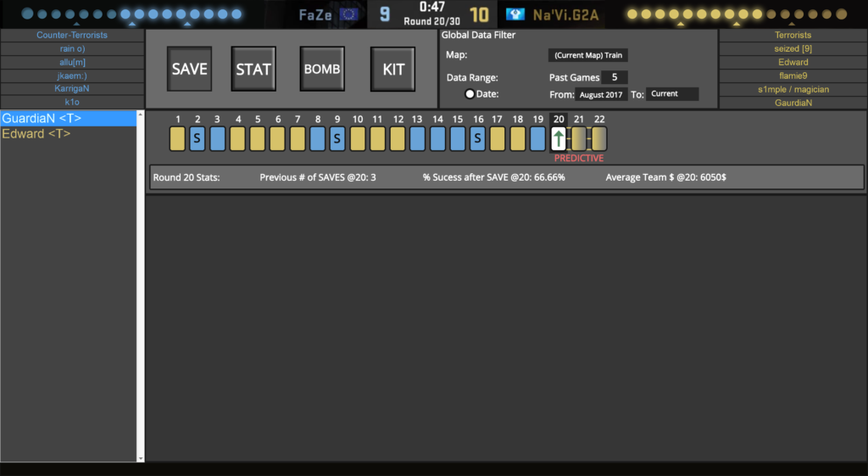Screen dimensions: 868x476
Task: Click the FaZe score 9
Action: click(x=385, y=14)
